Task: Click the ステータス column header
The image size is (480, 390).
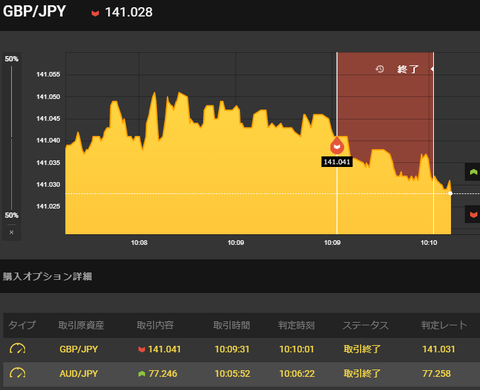Action: click(x=365, y=325)
